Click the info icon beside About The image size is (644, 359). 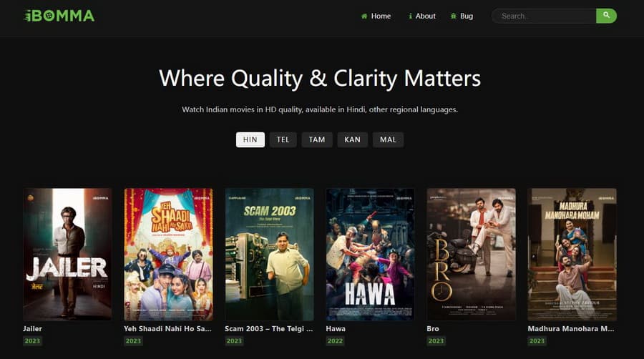[410, 16]
